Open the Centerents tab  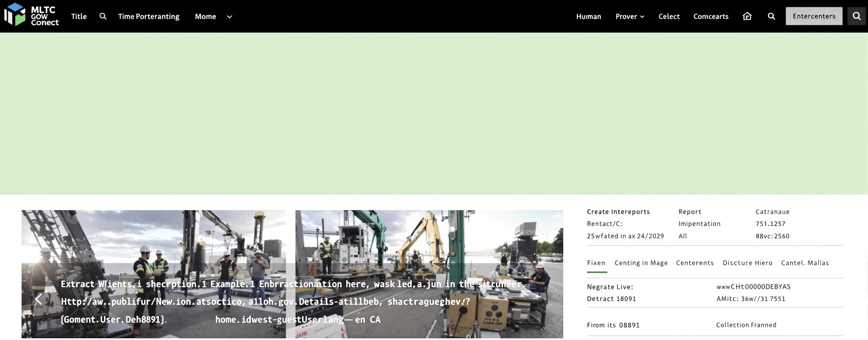[695, 263]
